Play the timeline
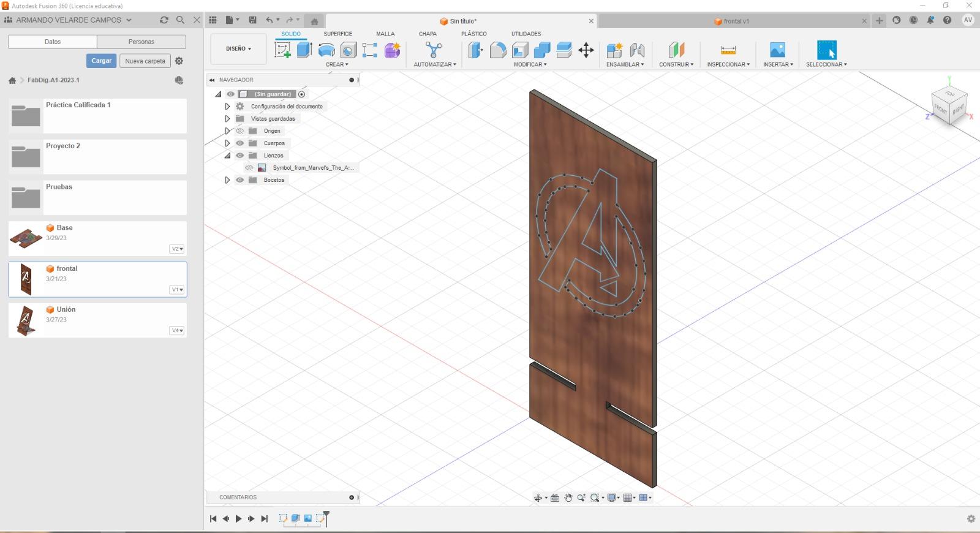 click(x=239, y=519)
